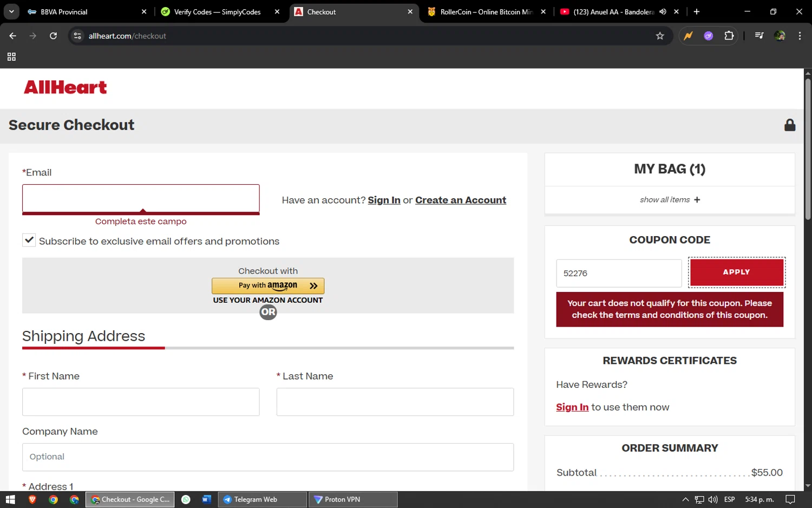Image resolution: width=812 pixels, height=508 pixels.
Task: Click the secure checkout padlock icon
Action: click(x=790, y=125)
